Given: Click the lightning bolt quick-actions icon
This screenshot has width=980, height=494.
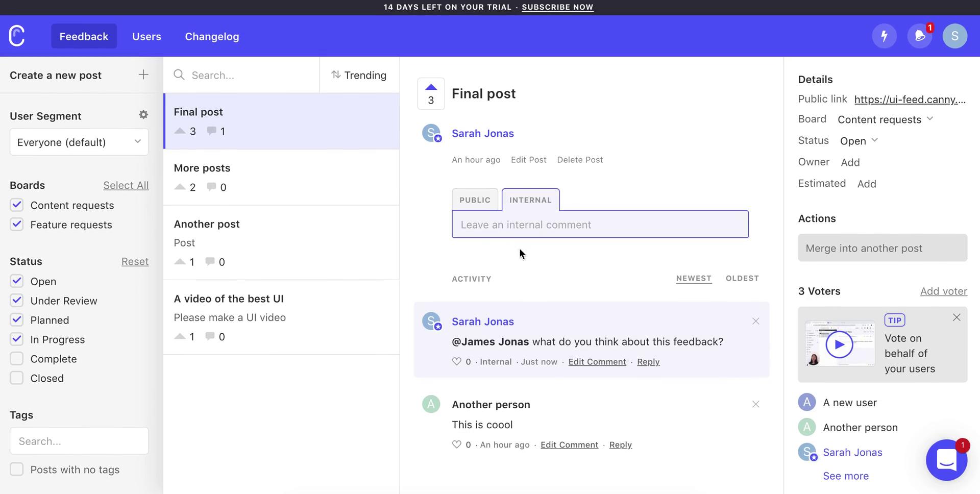Looking at the screenshot, I should tap(885, 36).
